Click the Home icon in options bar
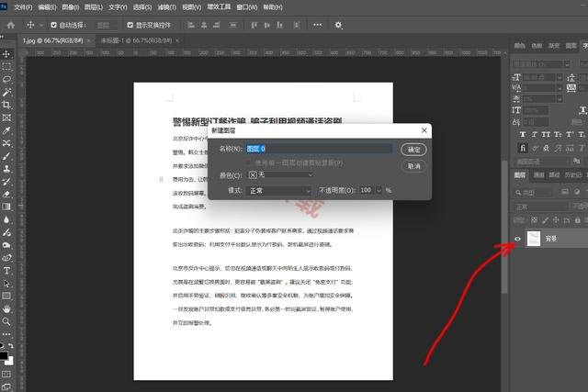 point(10,25)
